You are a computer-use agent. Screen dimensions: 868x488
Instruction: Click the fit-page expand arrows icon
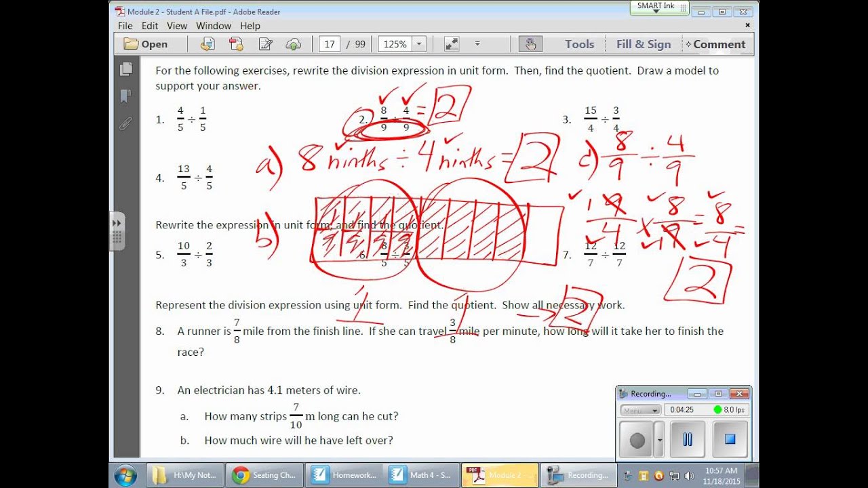click(452, 44)
